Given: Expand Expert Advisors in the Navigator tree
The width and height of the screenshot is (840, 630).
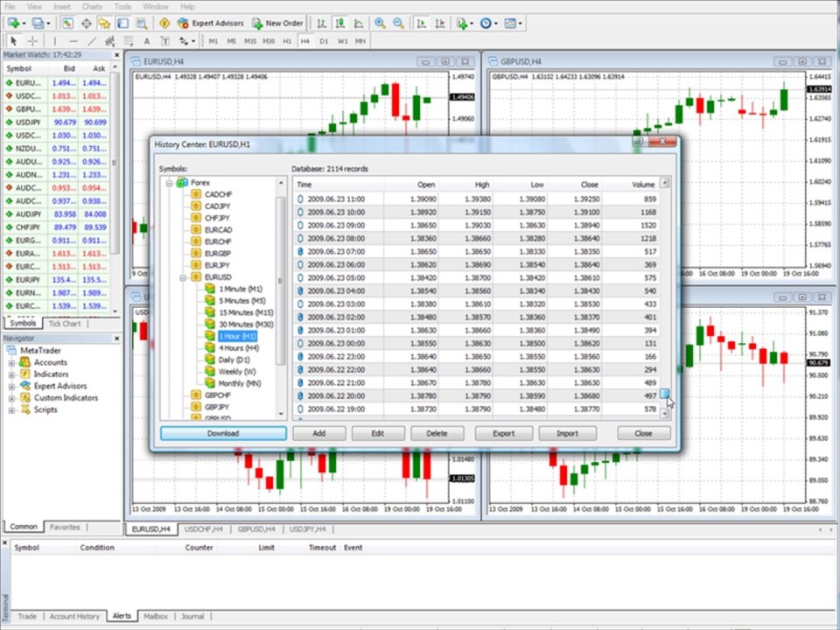Looking at the screenshot, I should click(11, 386).
